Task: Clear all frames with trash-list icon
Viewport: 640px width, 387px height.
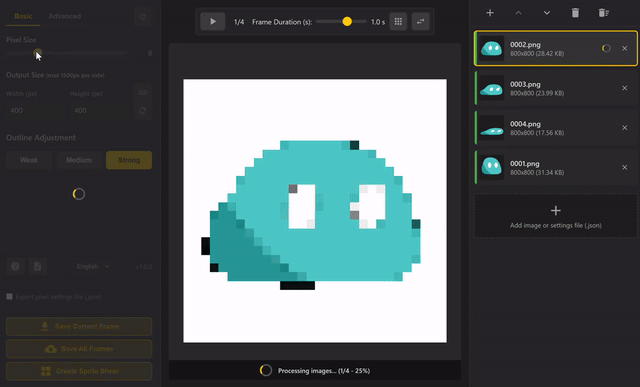Action: [x=604, y=13]
